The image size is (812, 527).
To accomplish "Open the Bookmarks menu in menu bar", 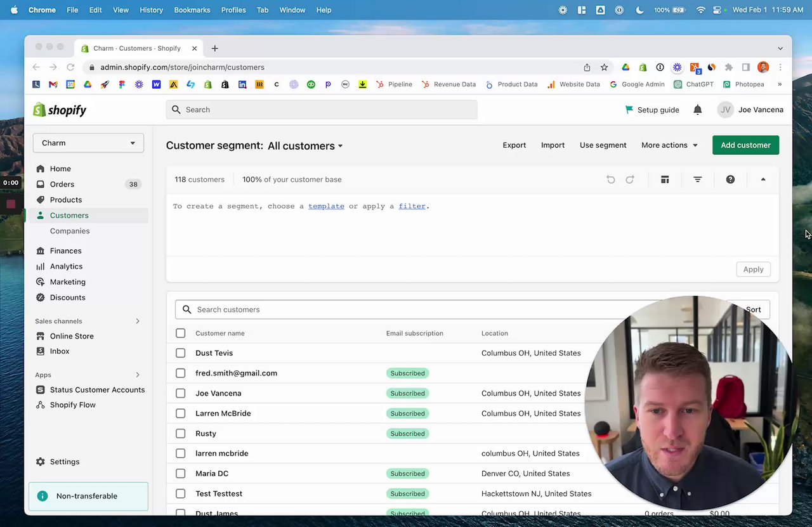I will (192, 10).
